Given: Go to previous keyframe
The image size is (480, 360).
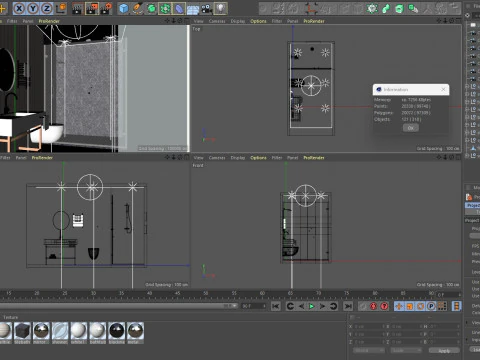Looking at the screenshot, I should (290, 306).
